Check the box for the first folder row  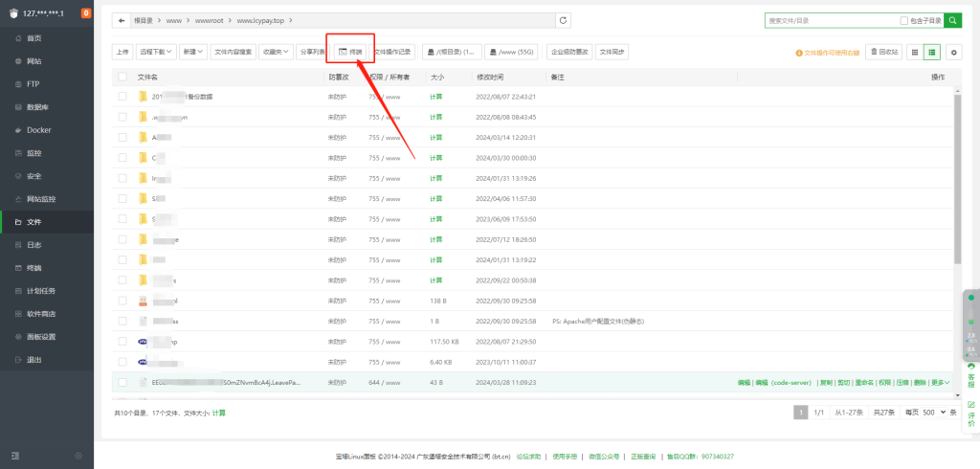[x=122, y=97]
